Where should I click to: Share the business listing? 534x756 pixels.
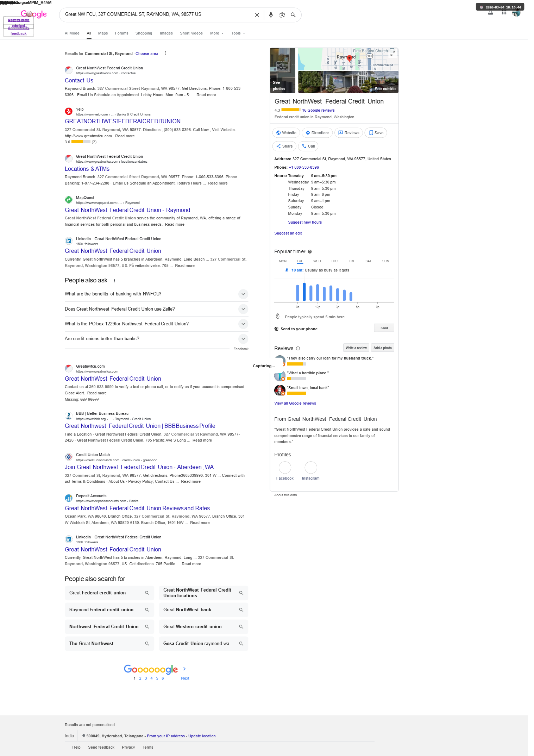[284, 146]
